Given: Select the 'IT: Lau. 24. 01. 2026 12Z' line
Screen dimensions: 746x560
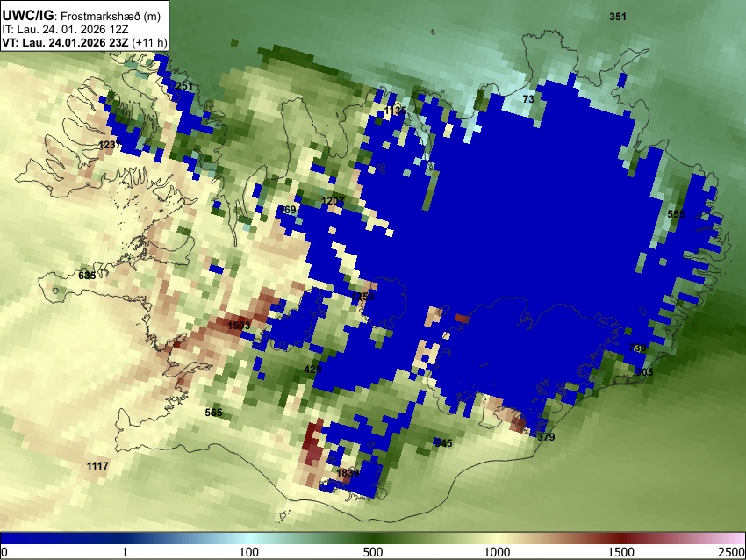Looking at the screenshot, I should (x=65, y=30).
